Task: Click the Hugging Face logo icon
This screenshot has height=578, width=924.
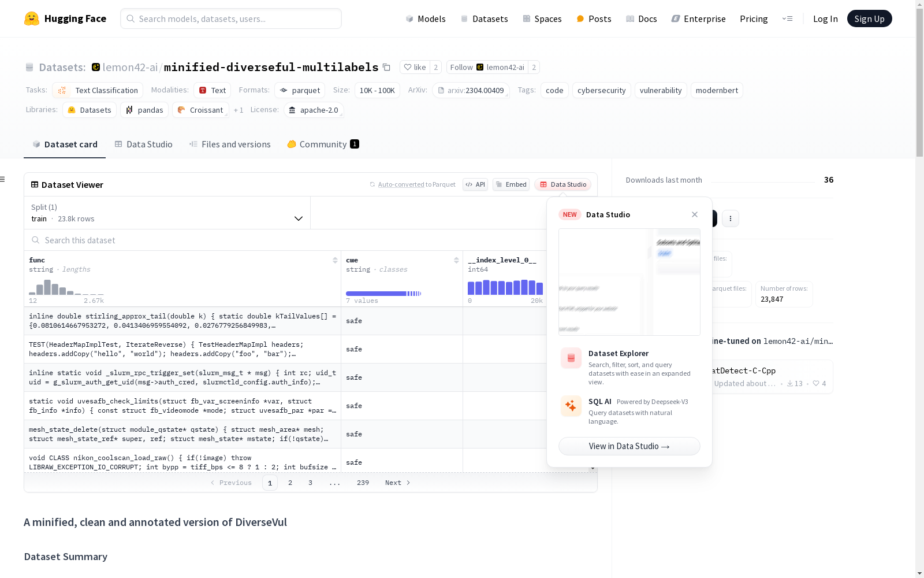Action: click(32, 18)
